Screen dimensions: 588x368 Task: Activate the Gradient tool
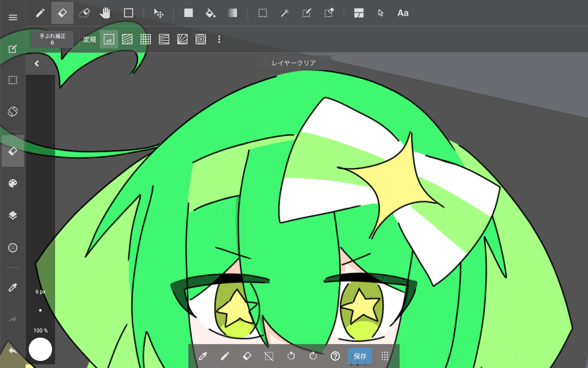pos(232,13)
